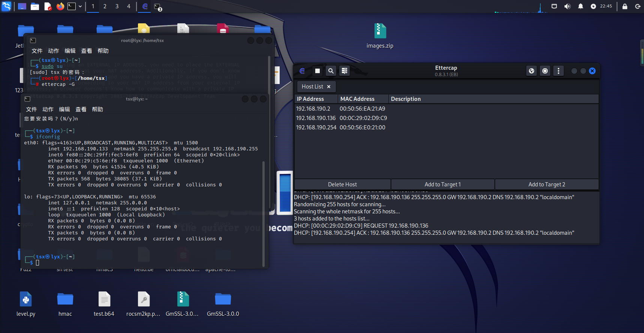Viewport: 644px width, 333px height.
Task: Select the Host List tab
Action: pos(312,87)
